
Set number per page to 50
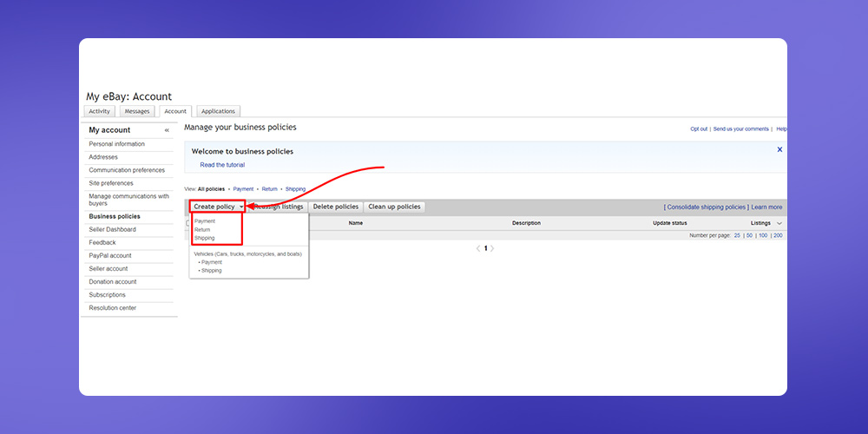(x=750, y=236)
